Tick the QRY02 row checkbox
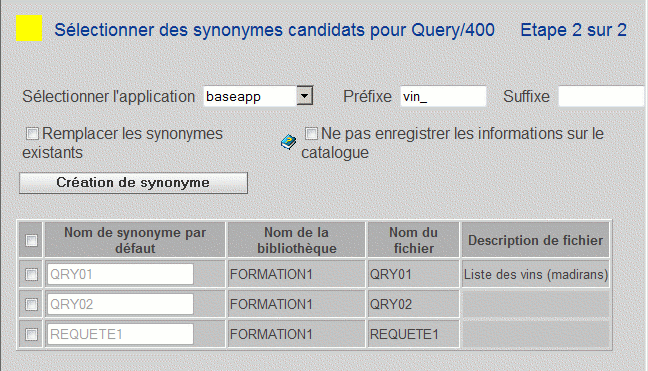Viewport: 648px width, 371px height. pos(31,304)
